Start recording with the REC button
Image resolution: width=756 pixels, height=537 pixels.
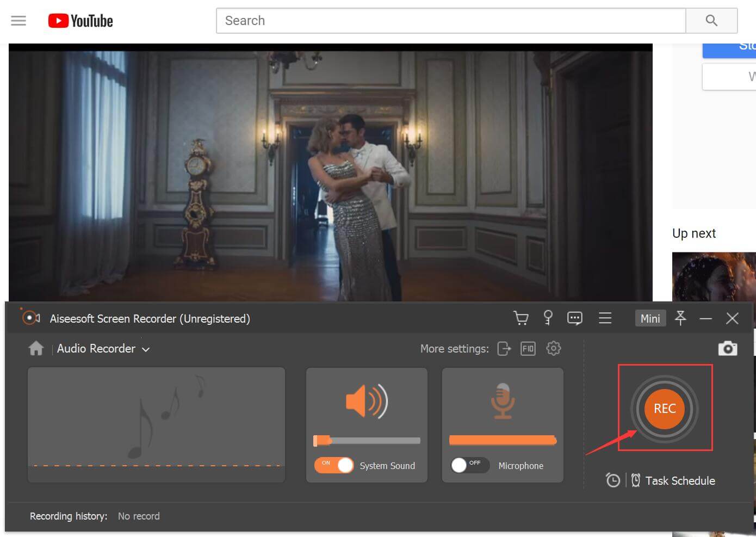pyautogui.click(x=665, y=409)
